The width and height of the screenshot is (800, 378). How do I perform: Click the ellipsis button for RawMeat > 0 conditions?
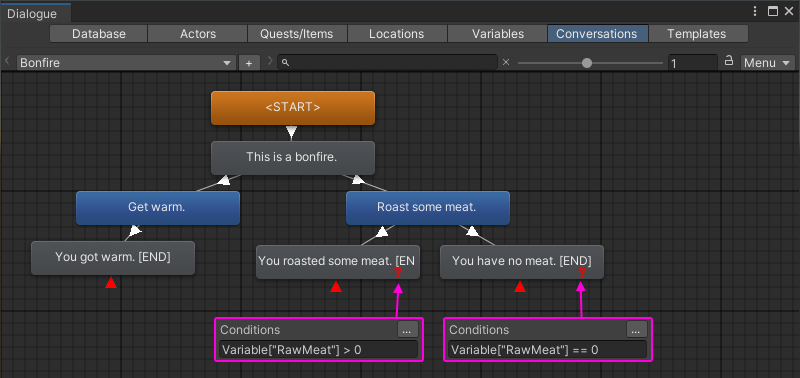coord(407,330)
